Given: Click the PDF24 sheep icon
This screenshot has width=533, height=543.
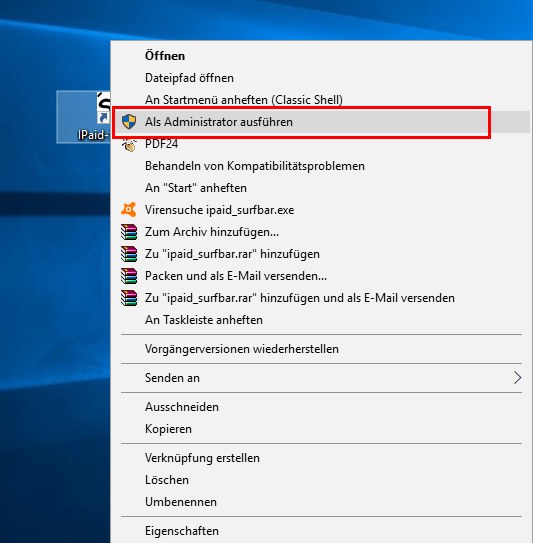Looking at the screenshot, I should click(x=129, y=144).
